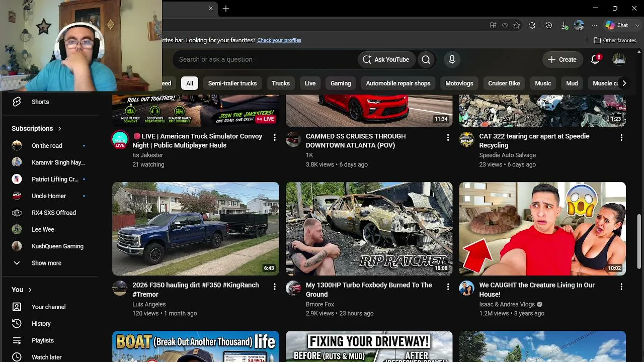Expand the Subscriptions section chevron
The width and height of the screenshot is (644, 362).
(x=59, y=129)
